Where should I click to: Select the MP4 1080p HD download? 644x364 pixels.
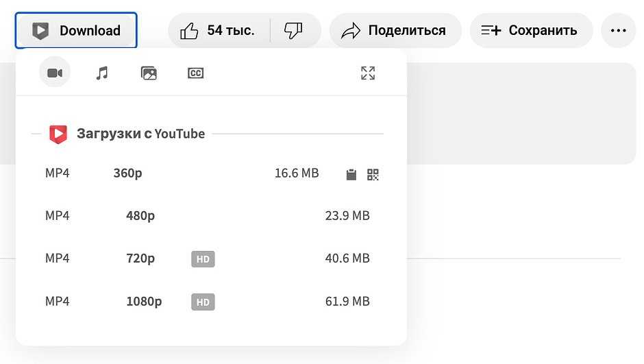pos(143,301)
